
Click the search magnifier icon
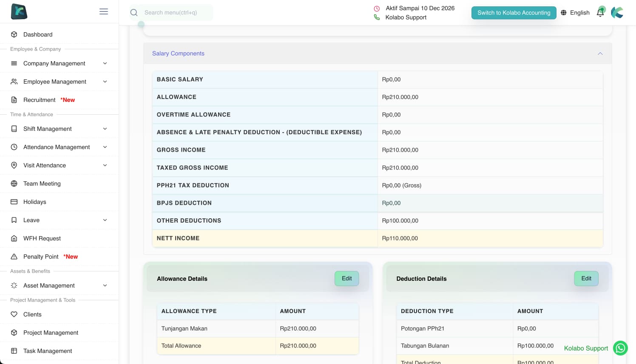[x=134, y=13]
